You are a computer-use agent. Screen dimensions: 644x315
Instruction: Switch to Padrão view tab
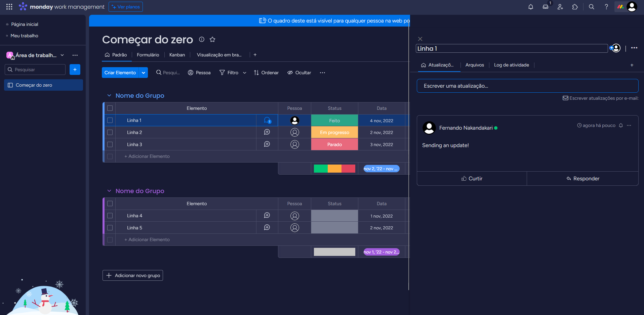pyautogui.click(x=116, y=55)
